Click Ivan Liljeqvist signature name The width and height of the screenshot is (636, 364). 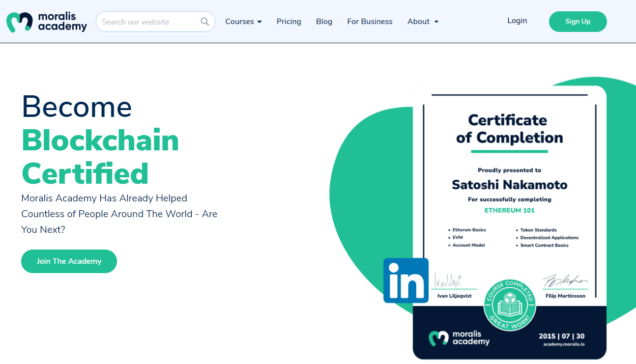pos(455,296)
